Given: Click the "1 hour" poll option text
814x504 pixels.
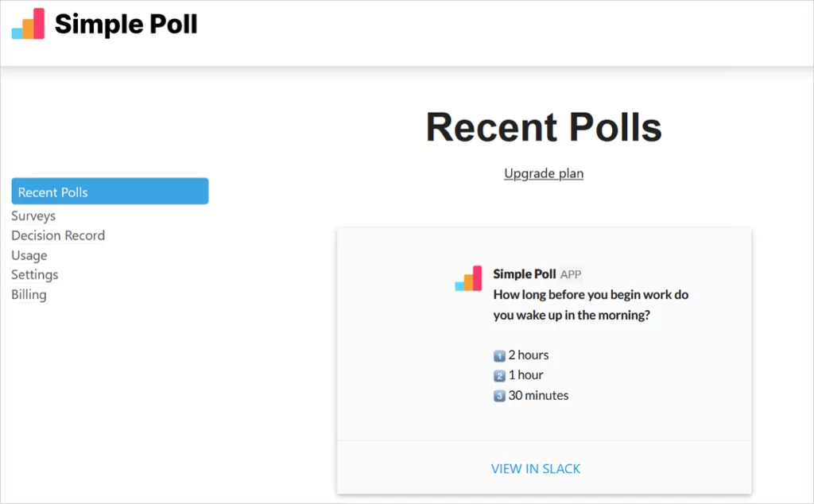Looking at the screenshot, I should tap(526, 374).
